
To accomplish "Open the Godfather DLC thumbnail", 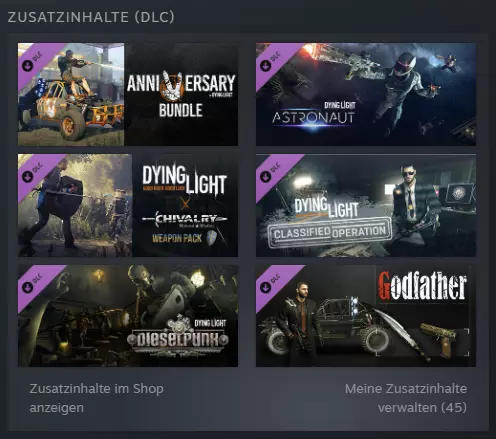I will 366,316.
